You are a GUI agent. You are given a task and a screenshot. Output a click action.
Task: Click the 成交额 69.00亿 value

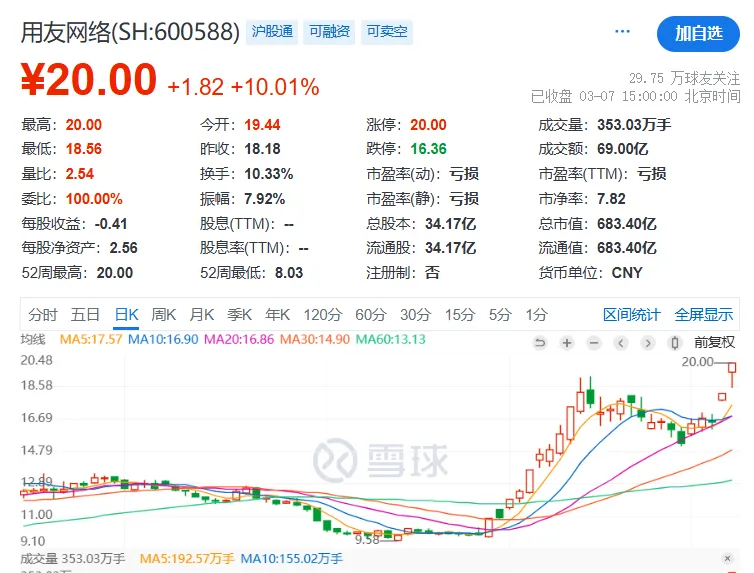coord(622,149)
